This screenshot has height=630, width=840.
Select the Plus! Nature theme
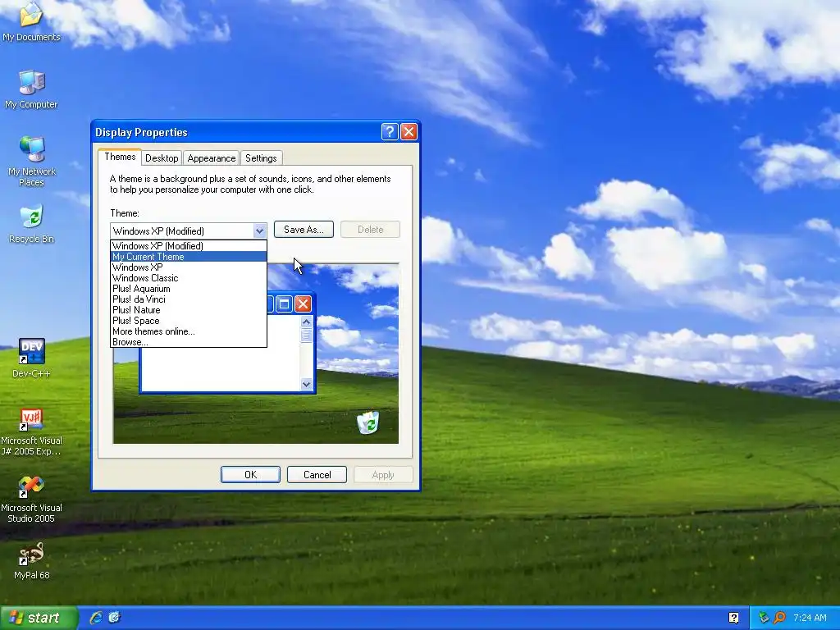pos(189,310)
